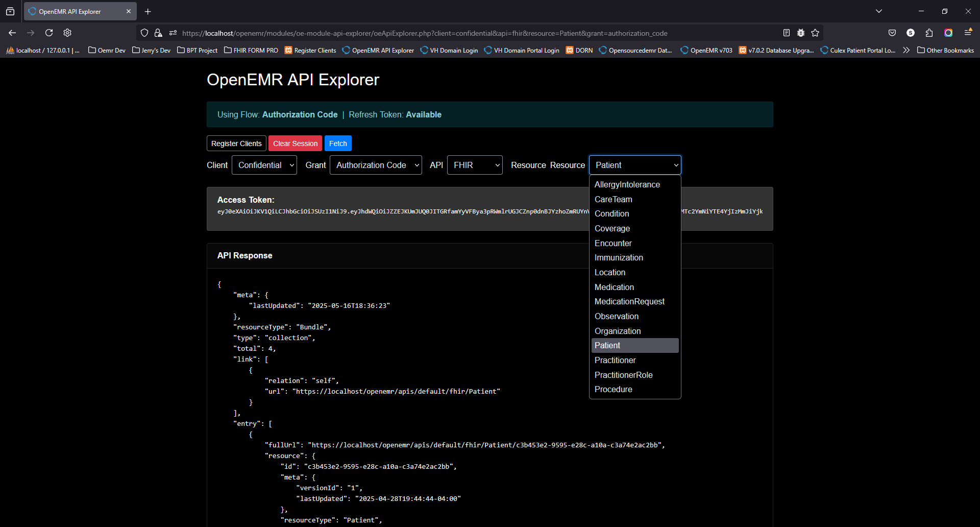Choose MedicationRequest in the resource list
Viewport: 980px width, 527px height.
click(635, 301)
